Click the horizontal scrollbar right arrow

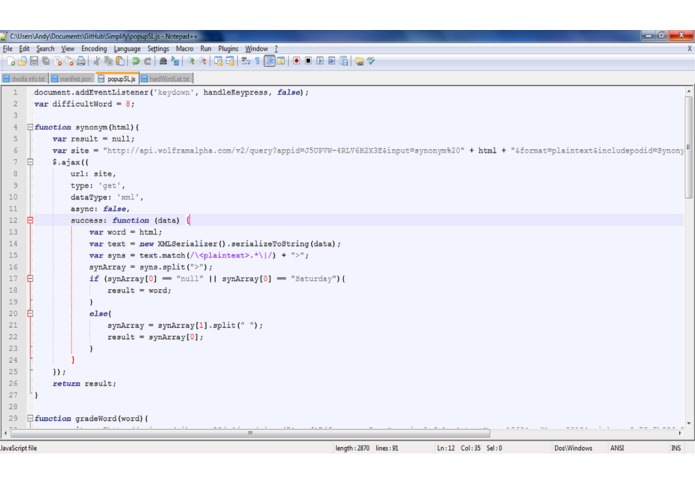[x=679, y=433]
